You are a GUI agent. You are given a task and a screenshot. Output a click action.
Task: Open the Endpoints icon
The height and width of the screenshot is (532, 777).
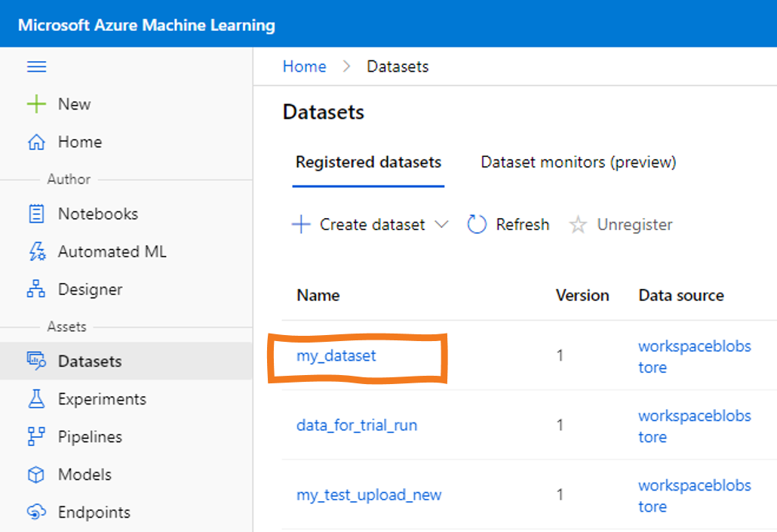pyautogui.click(x=36, y=512)
